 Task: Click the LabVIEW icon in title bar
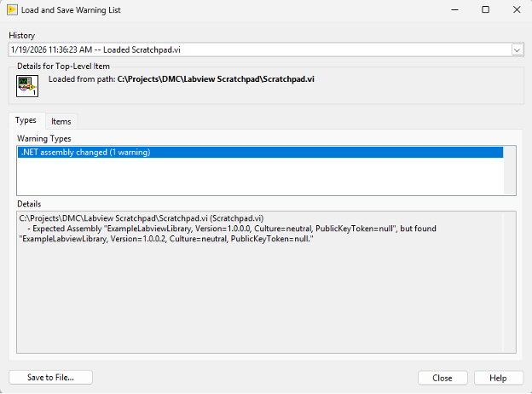(12, 10)
